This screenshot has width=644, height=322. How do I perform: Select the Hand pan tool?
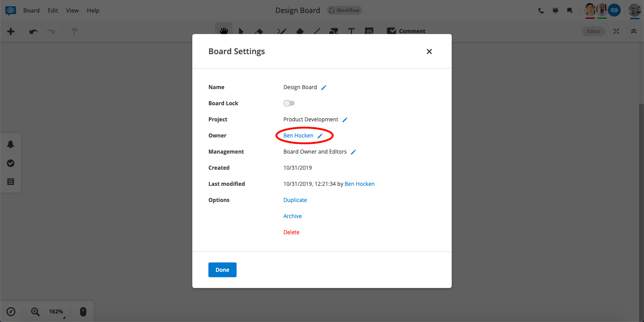224,31
